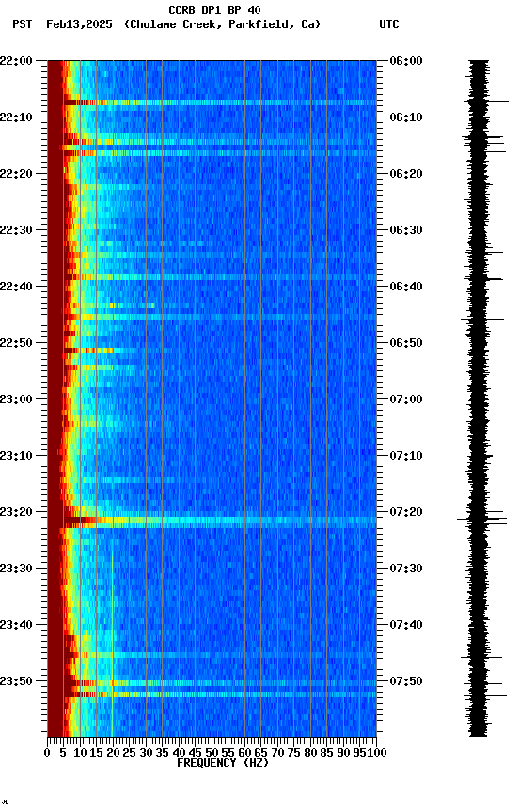Click the UTC time label 06:10

(x=406, y=117)
